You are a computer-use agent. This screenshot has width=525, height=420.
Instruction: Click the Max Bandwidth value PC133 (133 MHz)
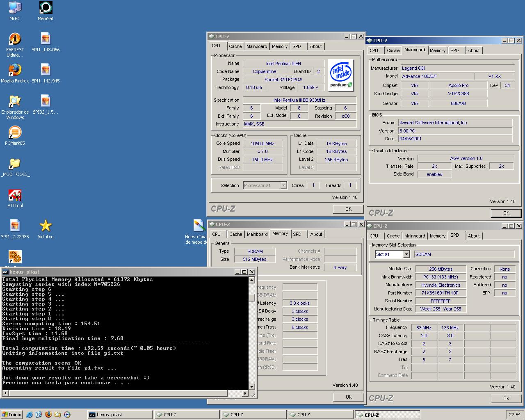coord(441,277)
